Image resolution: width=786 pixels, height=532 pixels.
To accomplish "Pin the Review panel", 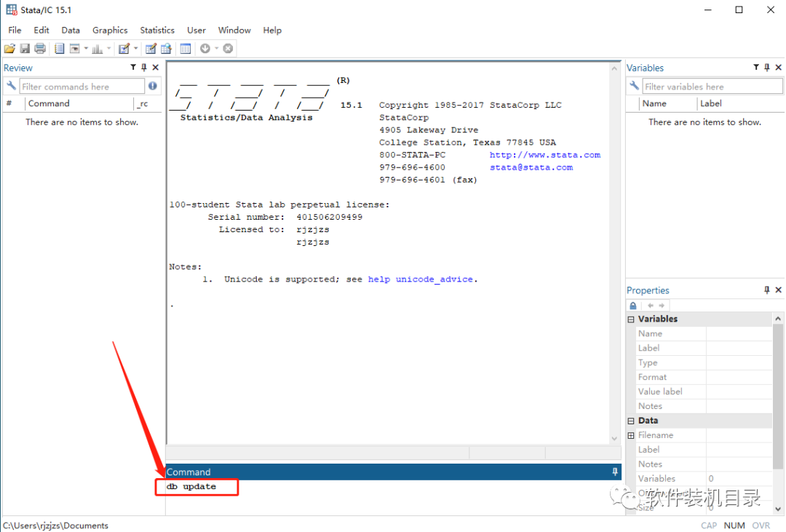I will (144, 67).
